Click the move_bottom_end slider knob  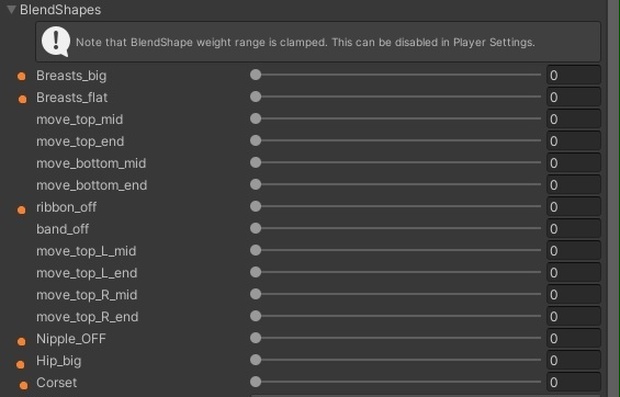pos(255,184)
